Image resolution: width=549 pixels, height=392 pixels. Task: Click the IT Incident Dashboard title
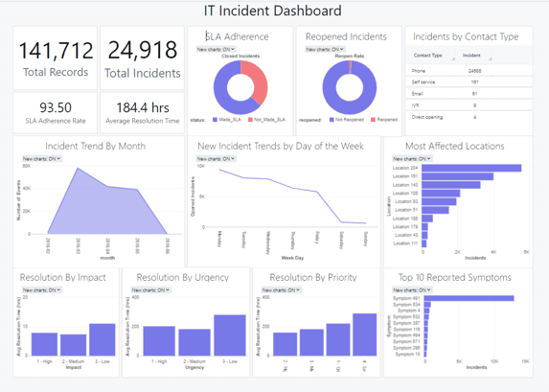click(x=272, y=11)
